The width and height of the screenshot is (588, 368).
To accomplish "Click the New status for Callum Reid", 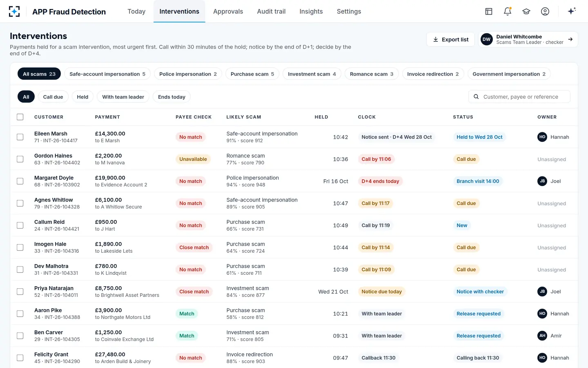I will [462, 225].
